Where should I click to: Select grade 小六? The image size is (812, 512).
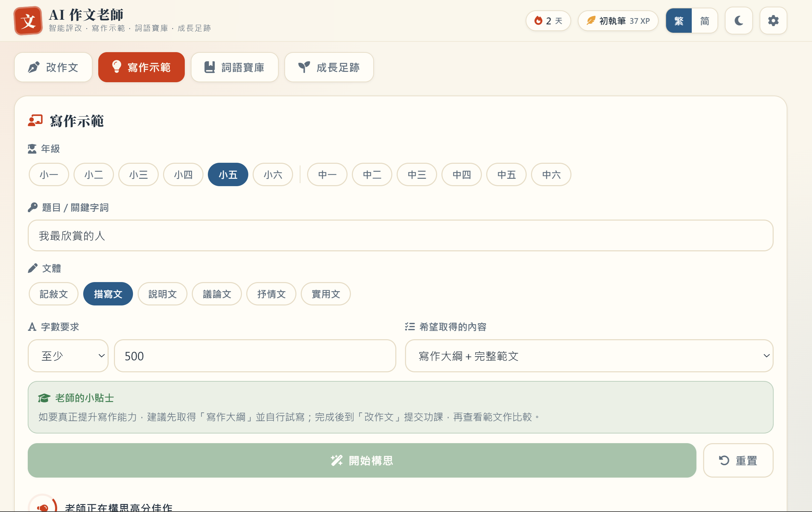pyautogui.click(x=273, y=175)
